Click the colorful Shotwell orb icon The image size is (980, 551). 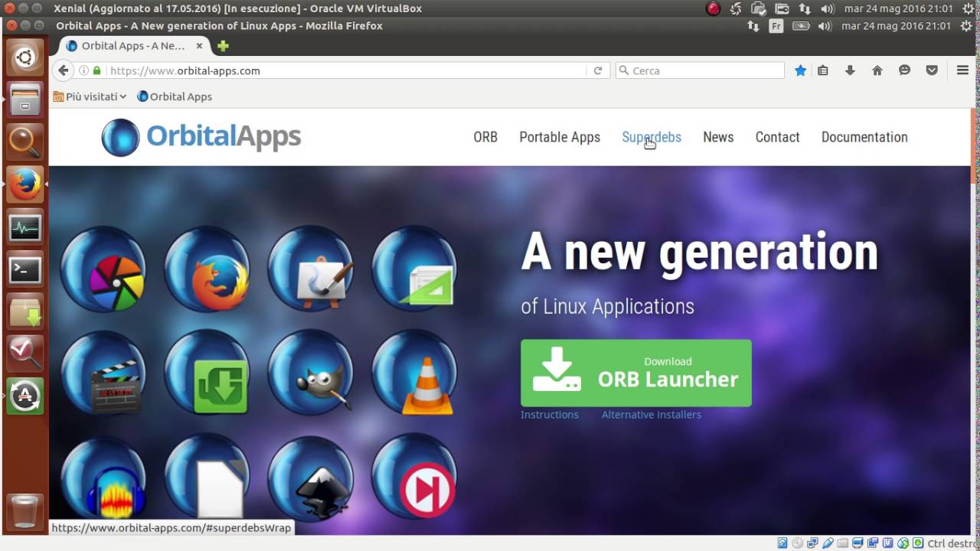click(103, 268)
